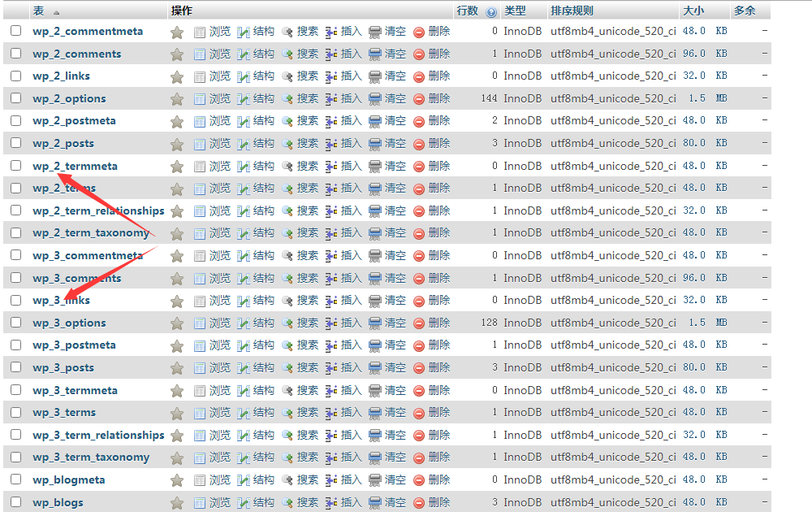Click 清空 text for wp_blogs

pos(395,502)
